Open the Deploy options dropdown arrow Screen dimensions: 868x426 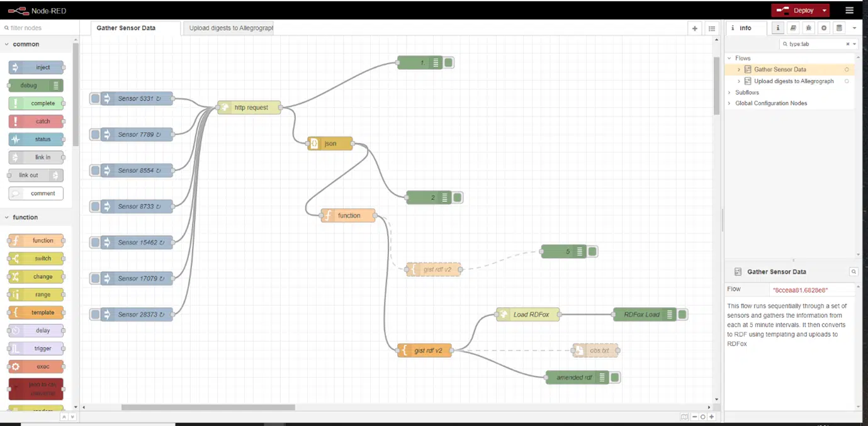pos(824,10)
